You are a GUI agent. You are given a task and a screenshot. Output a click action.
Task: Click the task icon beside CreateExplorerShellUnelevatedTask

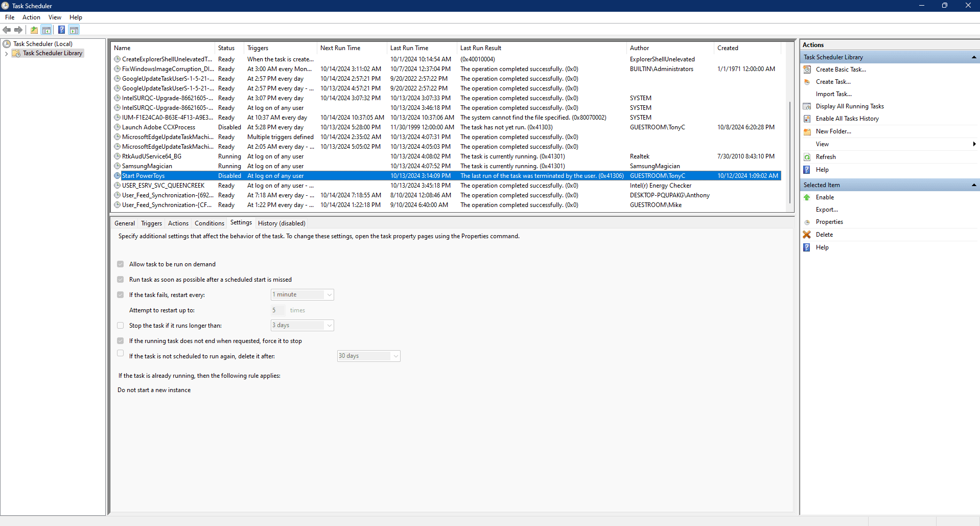click(117, 59)
